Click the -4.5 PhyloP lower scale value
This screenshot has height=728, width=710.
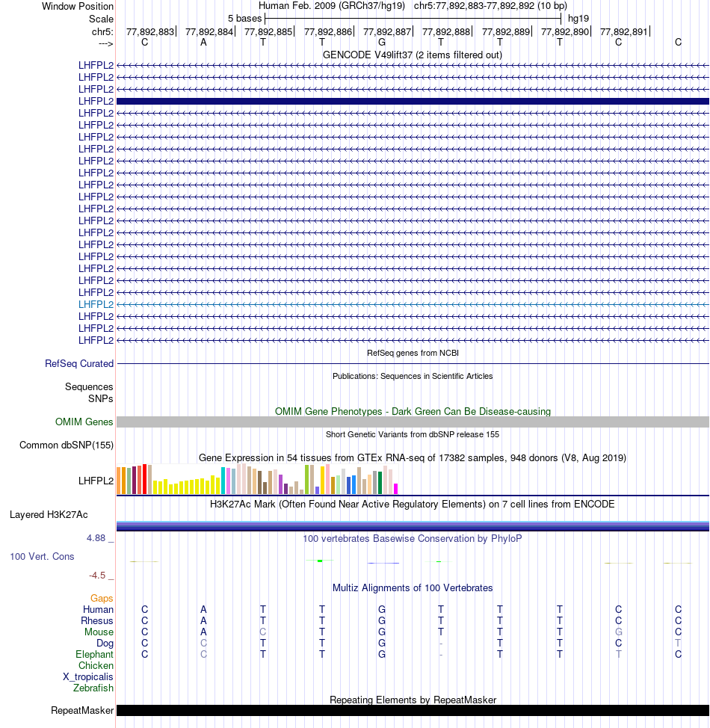click(x=97, y=576)
